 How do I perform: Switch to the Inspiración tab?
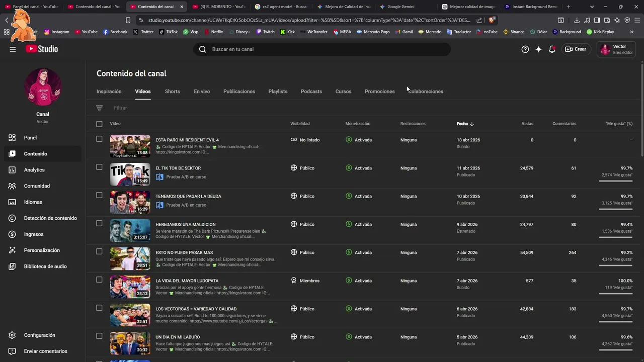[109, 92]
